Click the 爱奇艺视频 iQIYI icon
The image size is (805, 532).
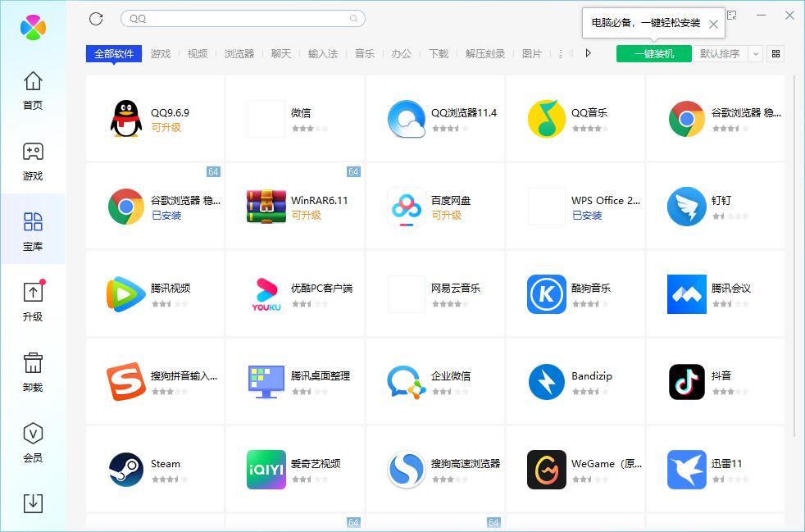pos(266,470)
